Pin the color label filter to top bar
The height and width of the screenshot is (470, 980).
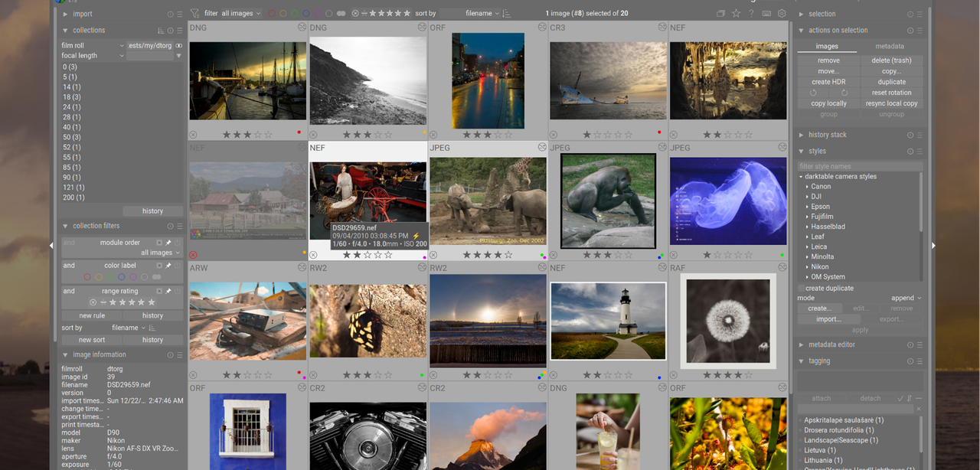(168, 266)
